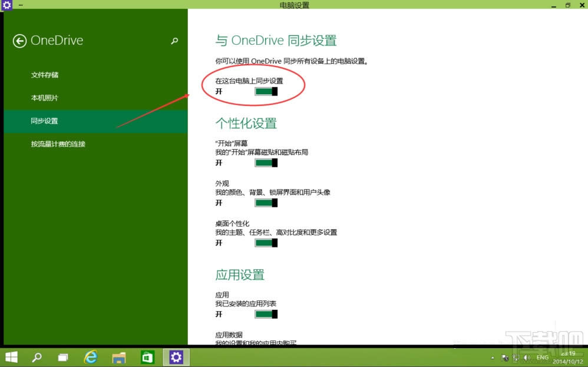Disable the '开始'屏幕 sync toggle

point(265,163)
